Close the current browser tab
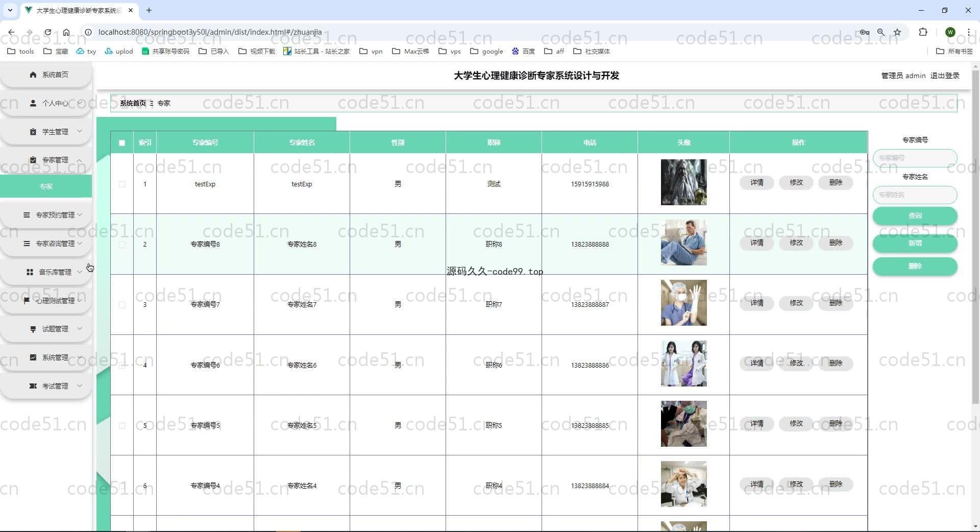The width and height of the screenshot is (980, 532). click(131, 10)
